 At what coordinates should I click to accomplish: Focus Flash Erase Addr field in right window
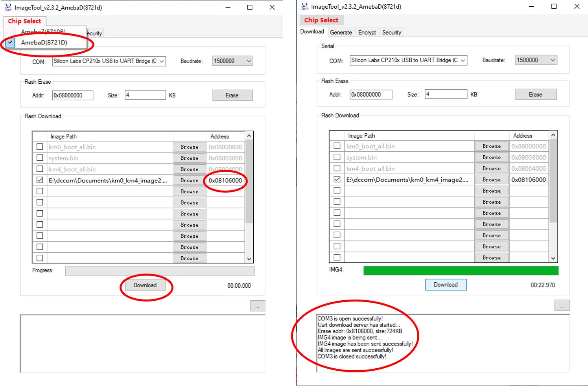tap(371, 95)
